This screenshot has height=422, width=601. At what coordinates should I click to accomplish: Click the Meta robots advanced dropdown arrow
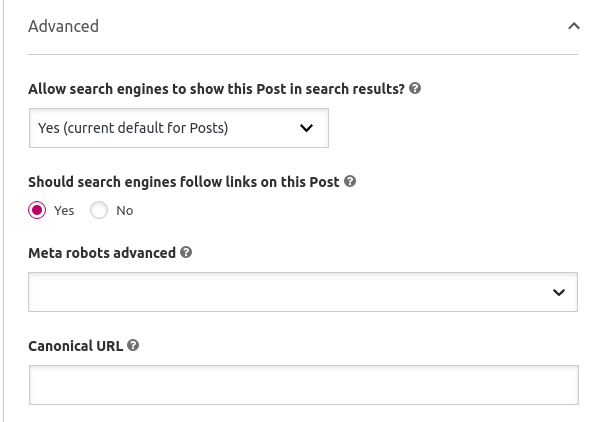pos(559,292)
